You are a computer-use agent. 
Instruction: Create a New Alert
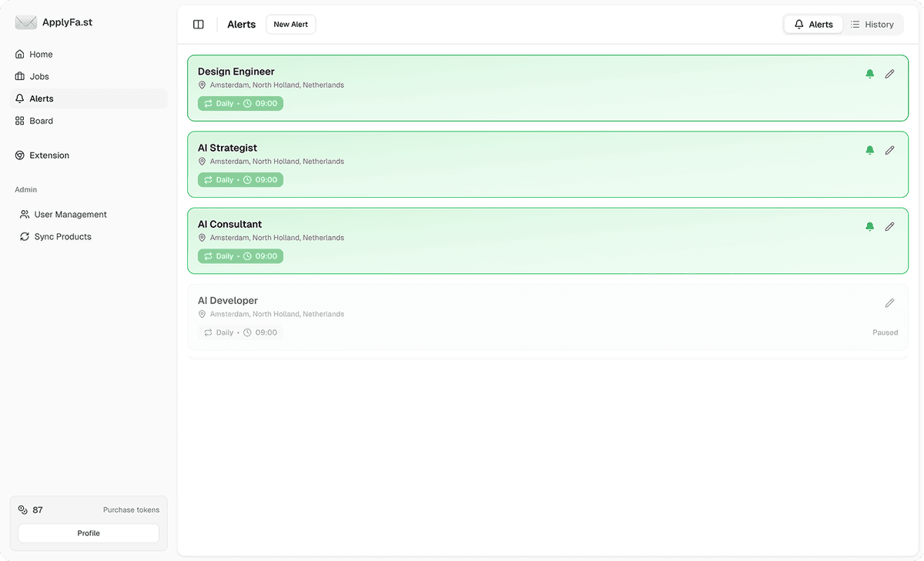290,24
